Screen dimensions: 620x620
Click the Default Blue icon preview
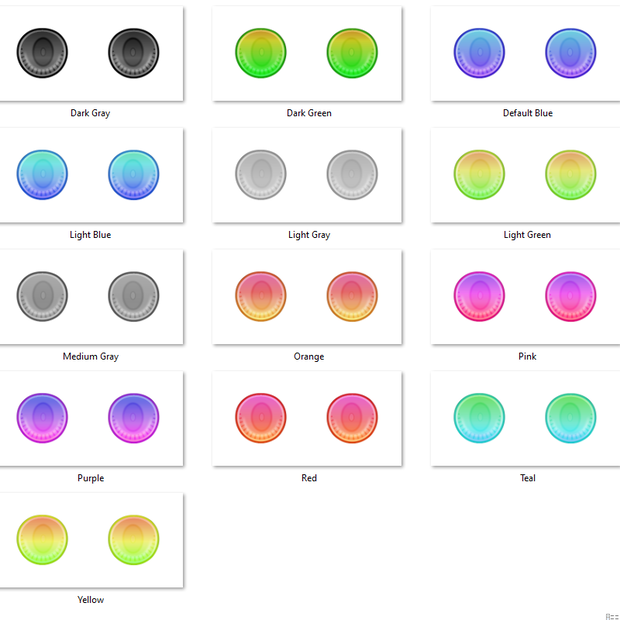(525, 53)
